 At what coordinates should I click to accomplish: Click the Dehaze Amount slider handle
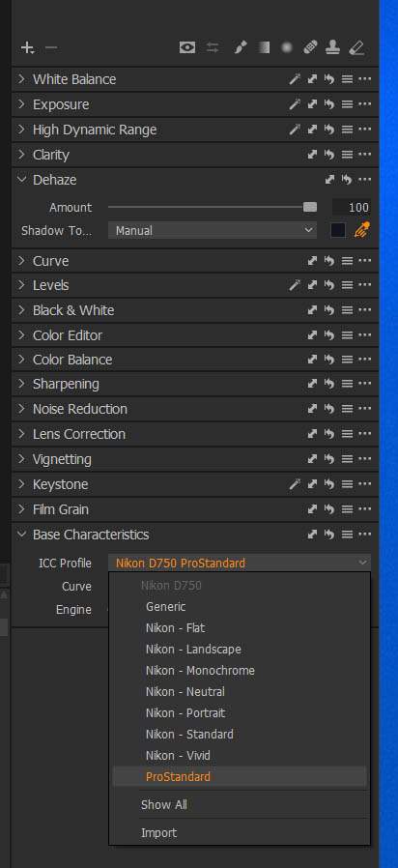pyautogui.click(x=310, y=207)
